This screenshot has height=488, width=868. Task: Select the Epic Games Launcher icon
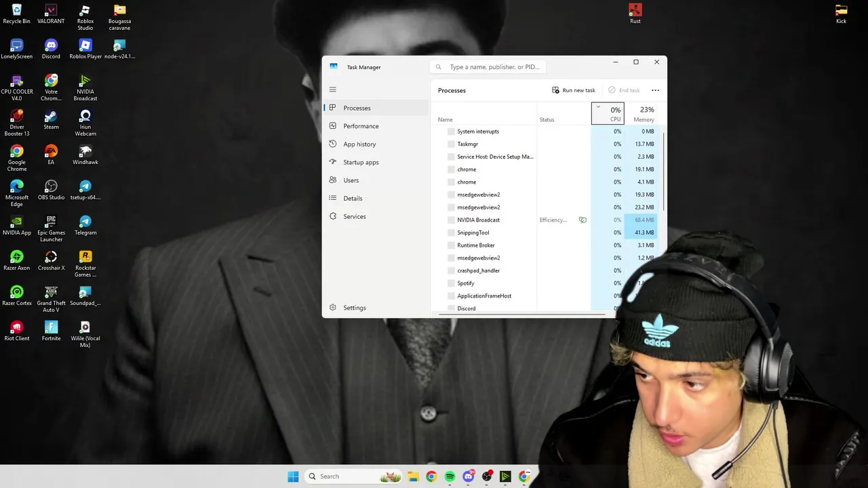tap(51, 229)
